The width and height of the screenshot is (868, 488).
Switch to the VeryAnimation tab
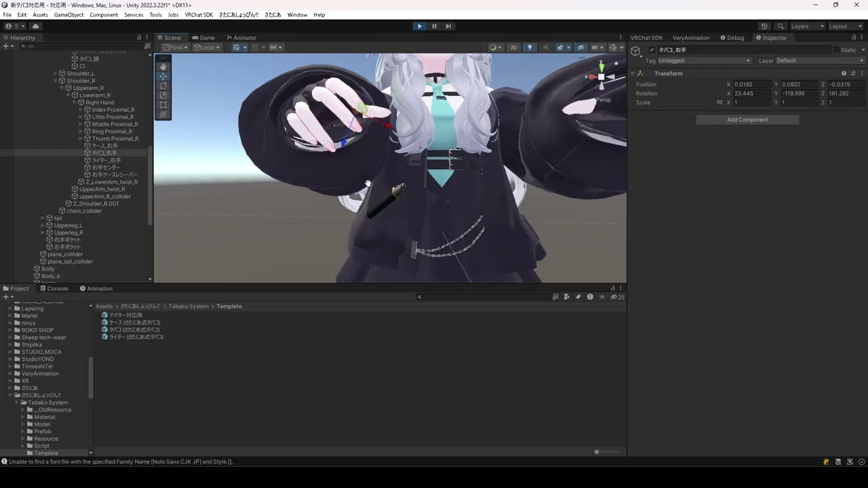click(691, 38)
